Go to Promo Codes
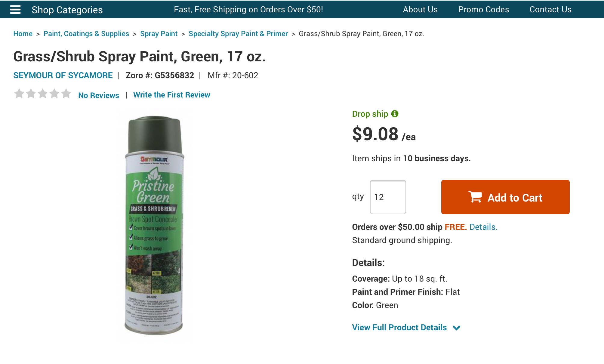The image size is (604, 364). pyautogui.click(x=483, y=10)
